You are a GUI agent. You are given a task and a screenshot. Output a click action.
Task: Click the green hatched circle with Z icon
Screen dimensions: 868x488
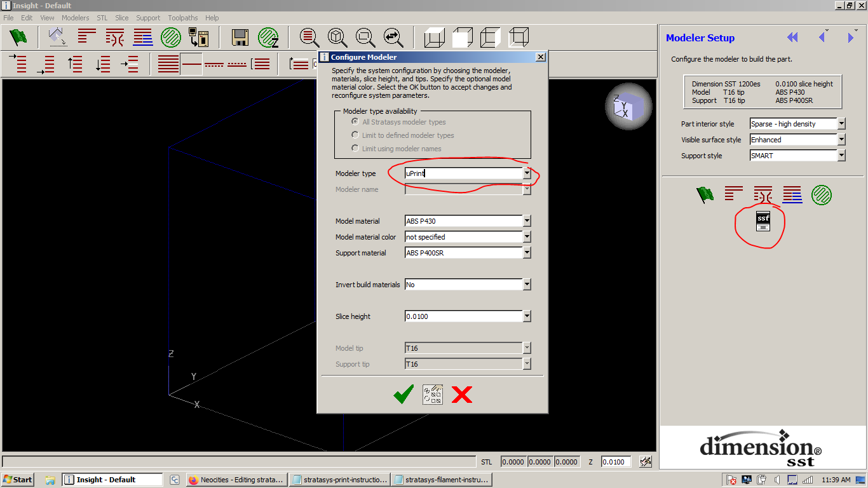pos(268,37)
